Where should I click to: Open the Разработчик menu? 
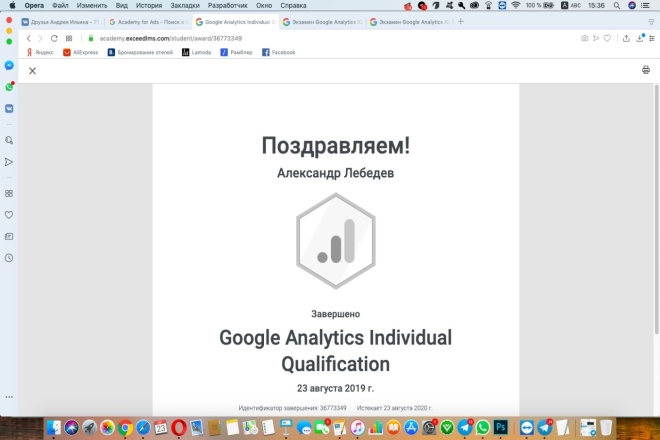click(228, 5)
